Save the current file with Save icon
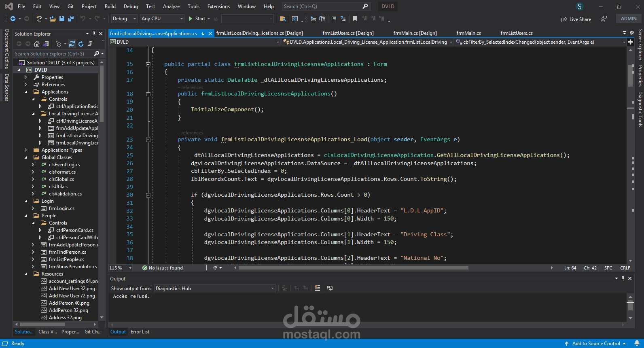The image size is (644, 348). click(x=62, y=19)
